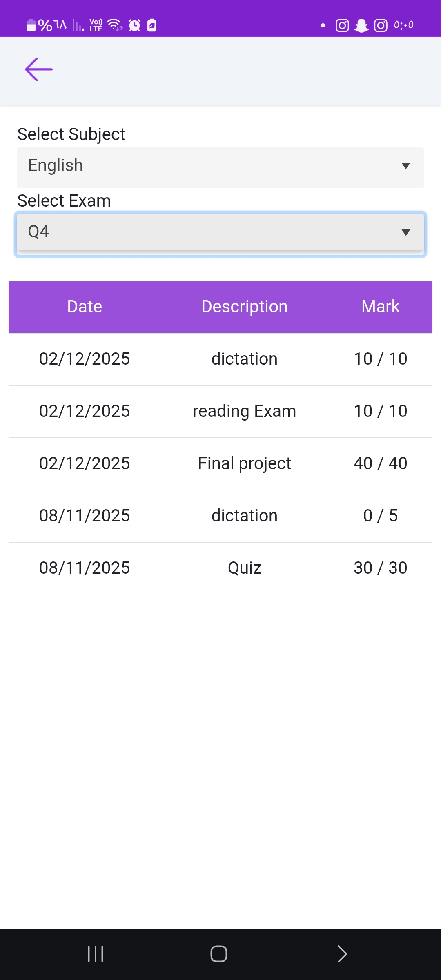Tap the Snapchat notification icon
The height and width of the screenshot is (980, 441).
pos(361,26)
